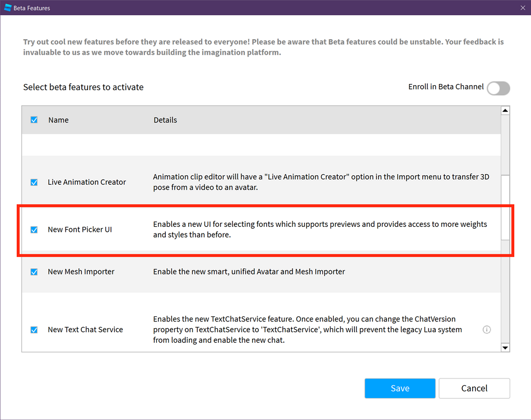Click the New Text Chat Service name

click(x=85, y=330)
